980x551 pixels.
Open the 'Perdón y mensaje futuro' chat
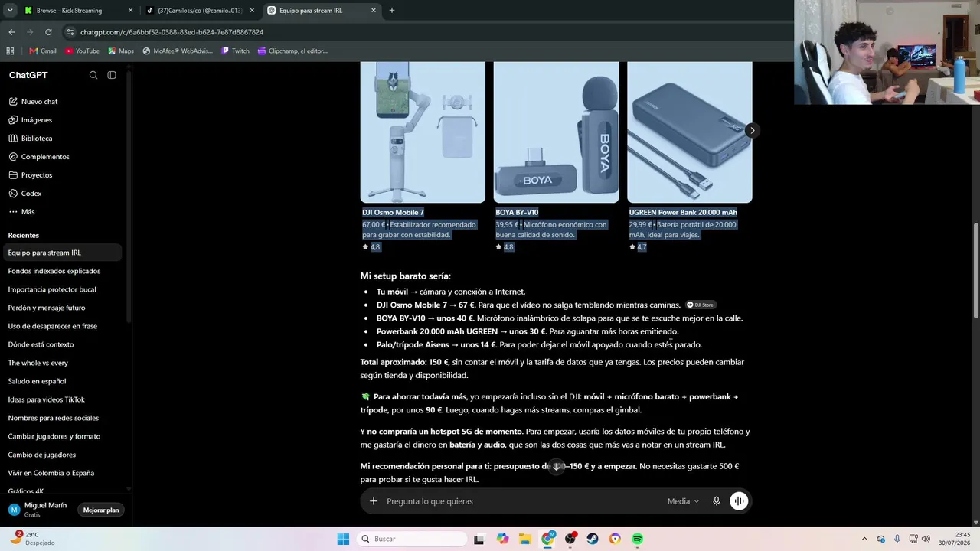click(x=61, y=308)
